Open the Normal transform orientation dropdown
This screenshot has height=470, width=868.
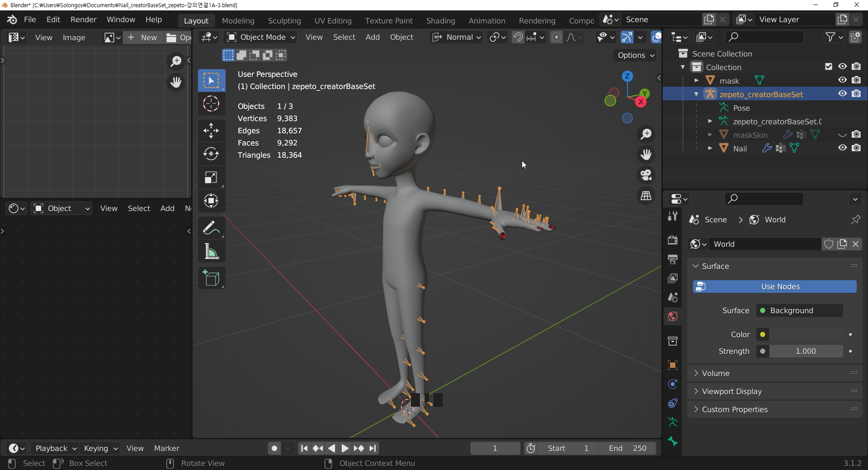[x=457, y=37]
